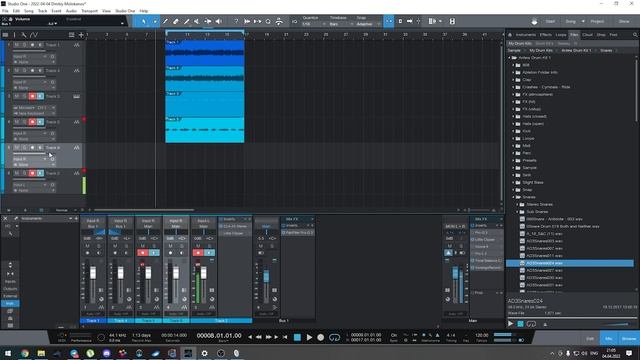Viewport: 640px width, 360px height.
Task: Open track list wrench settings icon
Action: point(24,35)
